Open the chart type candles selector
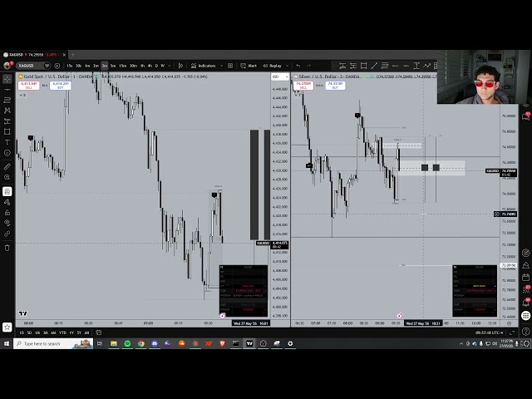Screen dimensions: 532x399 pyautogui.click(x=180, y=66)
